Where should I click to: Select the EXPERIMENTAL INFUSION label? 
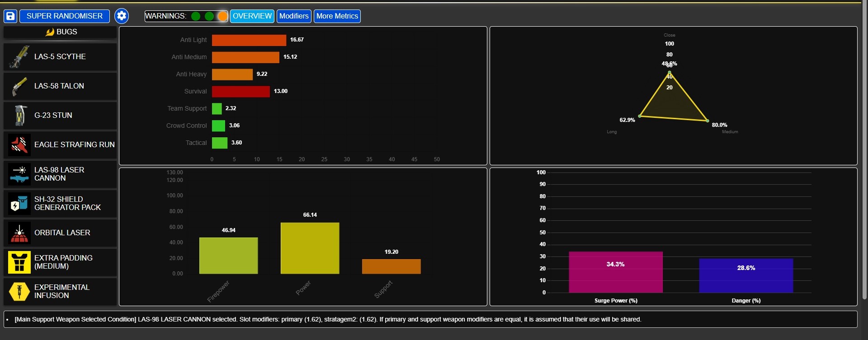tap(62, 292)
